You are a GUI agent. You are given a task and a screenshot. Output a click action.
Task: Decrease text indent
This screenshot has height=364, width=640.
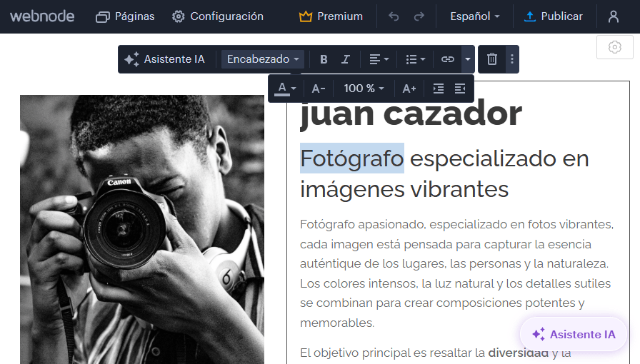(x=460, y=88)
